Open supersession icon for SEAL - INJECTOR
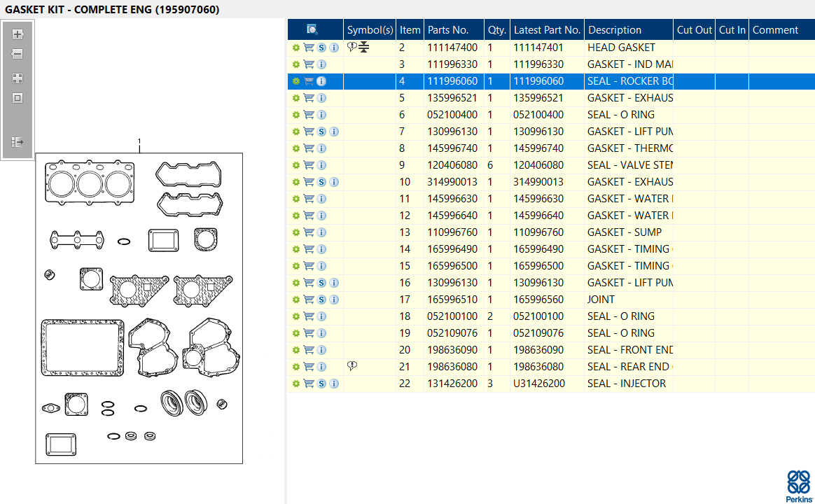The height and width of the screenshot is (504, 815). (322, 384)
